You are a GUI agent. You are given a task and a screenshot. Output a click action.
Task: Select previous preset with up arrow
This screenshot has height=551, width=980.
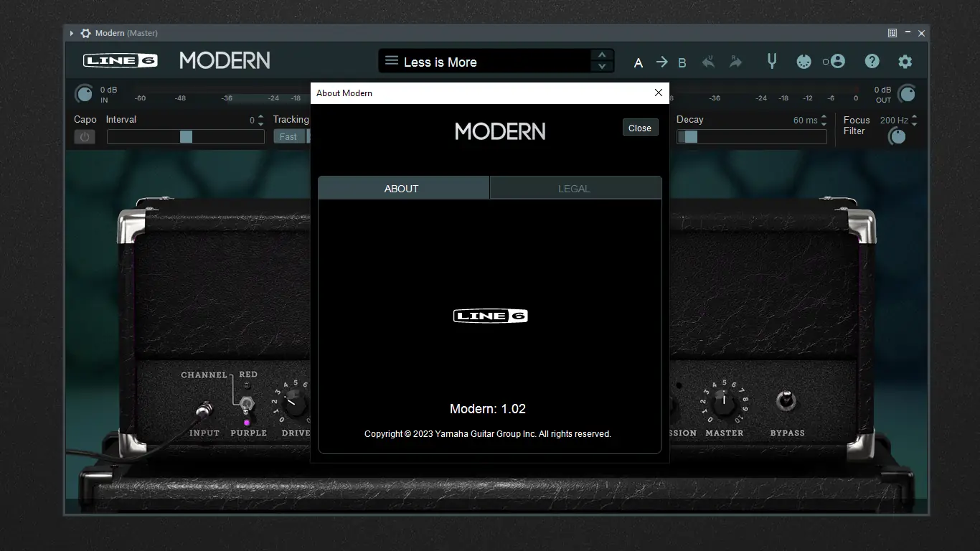point(601,55)
